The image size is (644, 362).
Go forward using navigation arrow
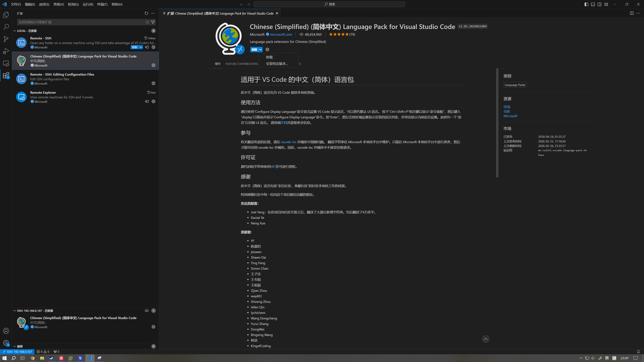[x=248, y=4]
